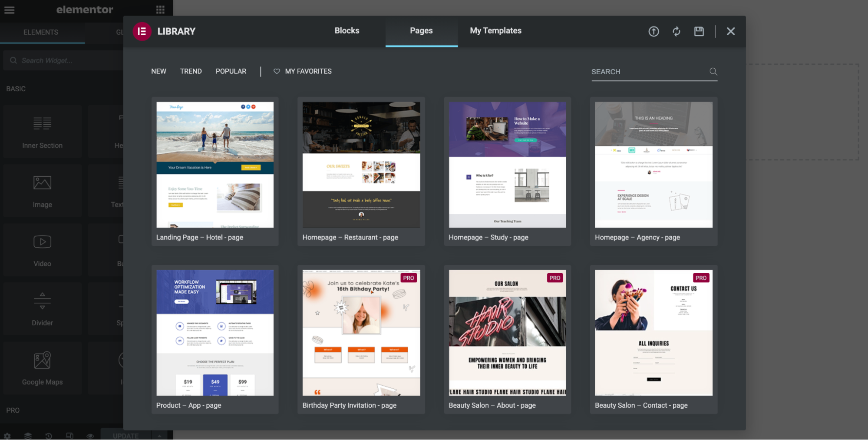This screenshot has width=868, height=440.
Task: Click the Elementor Library logo icon
Action: [142, 31]
